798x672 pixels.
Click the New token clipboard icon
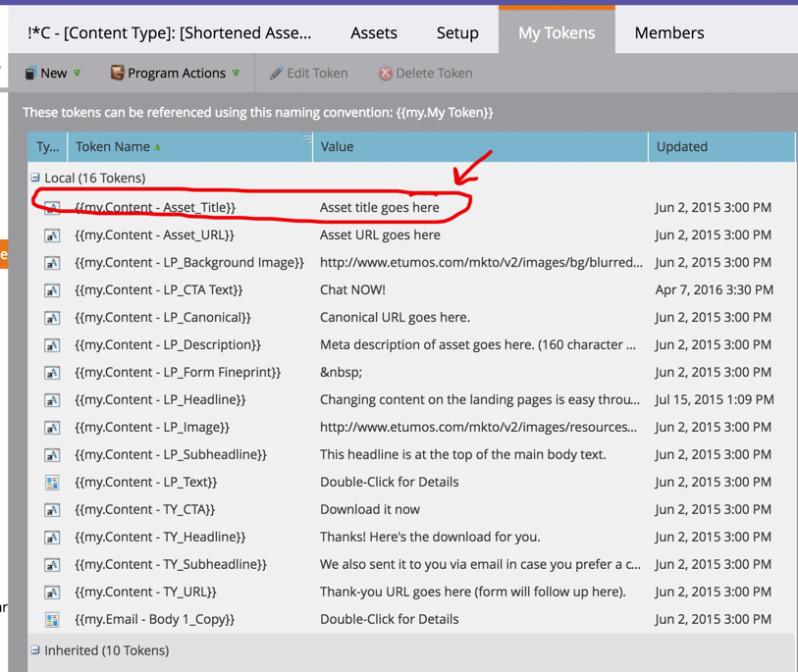[x=31, y=74]
